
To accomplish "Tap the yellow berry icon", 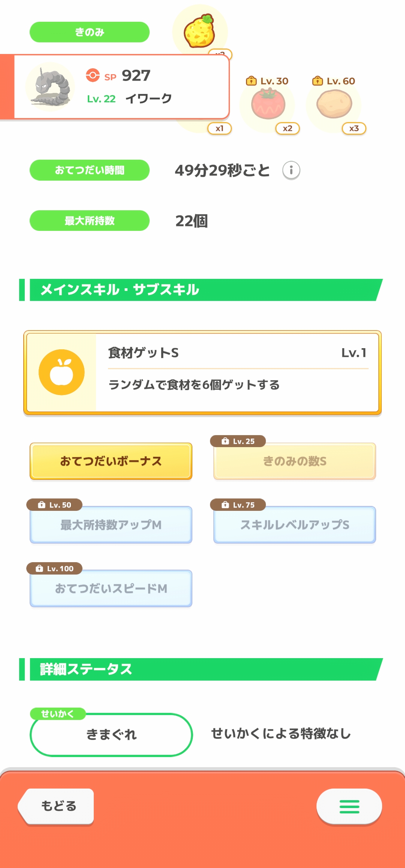I will [199, 31].
